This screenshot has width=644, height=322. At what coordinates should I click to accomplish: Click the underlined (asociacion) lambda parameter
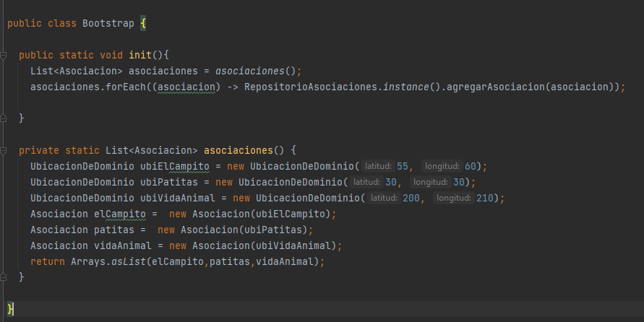tap(186, 87)
